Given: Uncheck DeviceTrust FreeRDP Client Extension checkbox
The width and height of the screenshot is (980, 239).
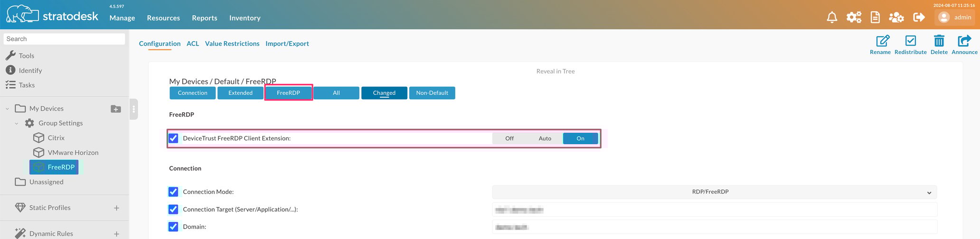Looking at the screenshot, I should tap(173, 138).
